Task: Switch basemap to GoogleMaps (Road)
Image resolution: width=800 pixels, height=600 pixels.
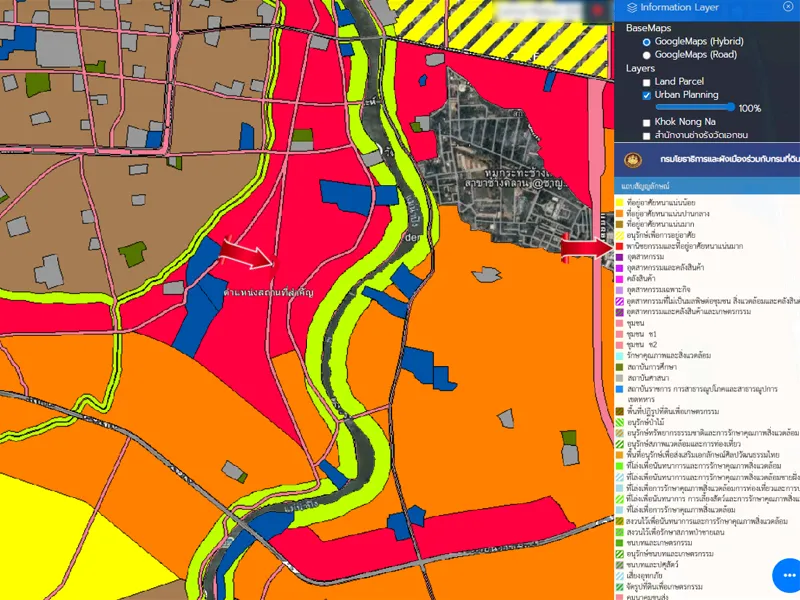Action: click(646, 55)
